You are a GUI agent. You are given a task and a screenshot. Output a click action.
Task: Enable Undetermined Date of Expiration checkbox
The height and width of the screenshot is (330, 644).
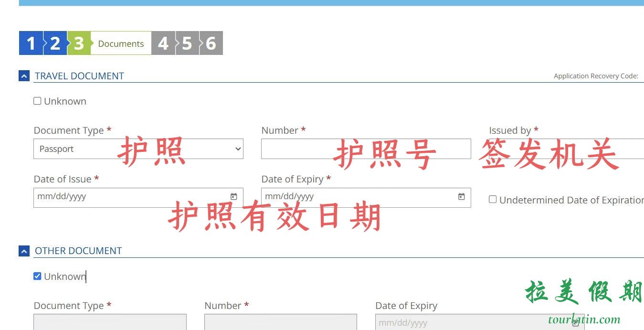(x=493, y=200)
